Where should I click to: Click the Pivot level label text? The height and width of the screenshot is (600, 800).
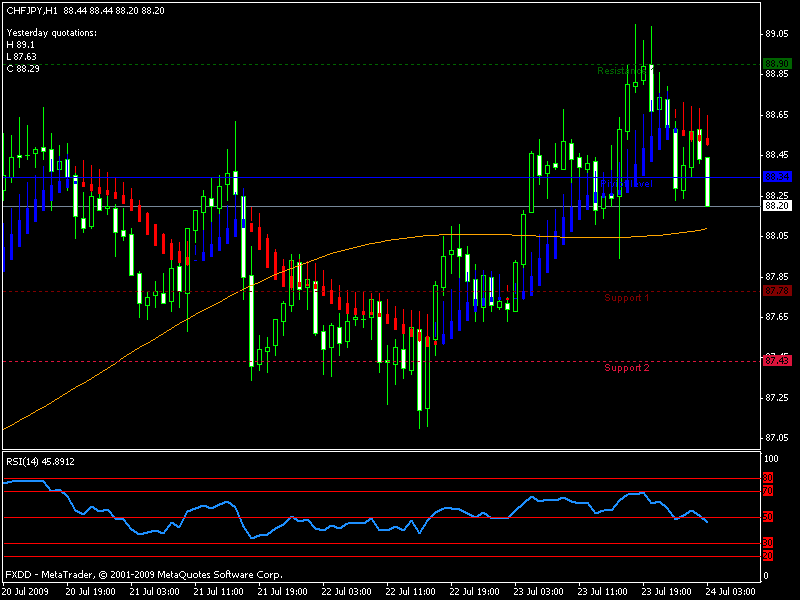[625, 184]
